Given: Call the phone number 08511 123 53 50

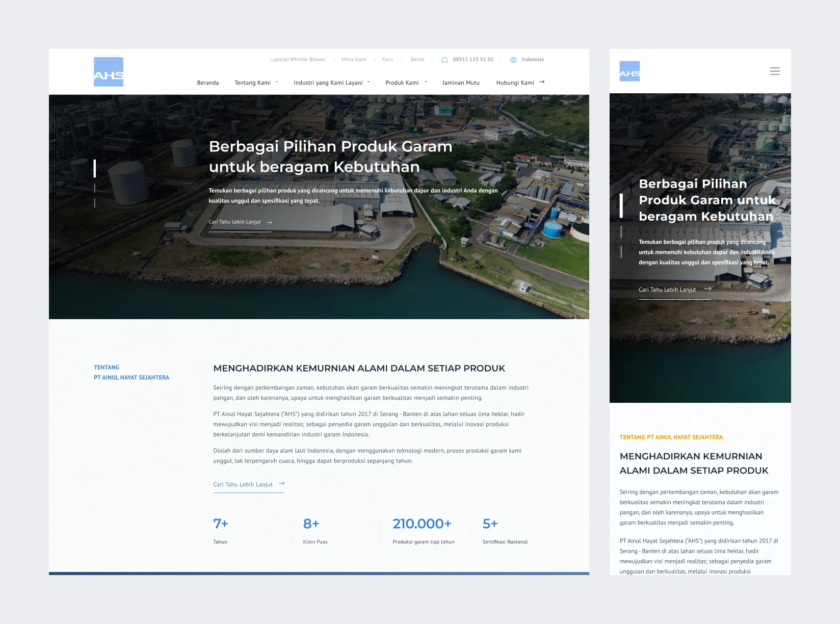Looking at the screenshot, I should pyautogui.click(x=472, y=60).
